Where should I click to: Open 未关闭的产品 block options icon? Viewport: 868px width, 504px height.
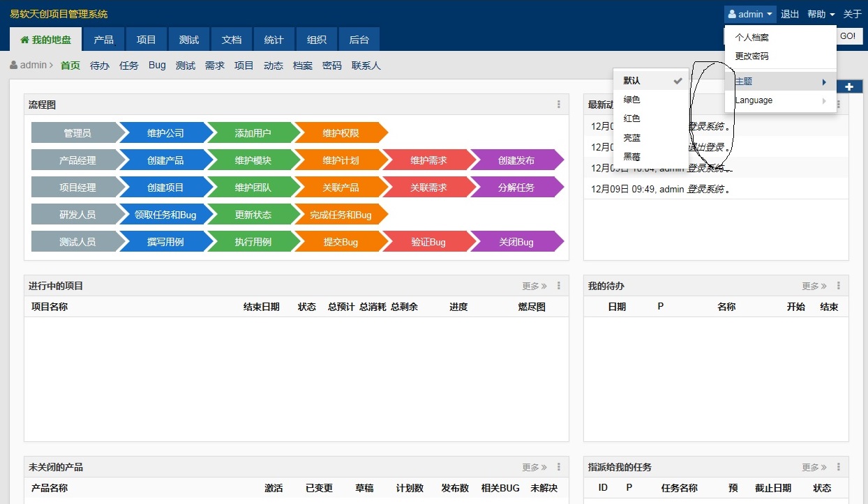click(x=559, y=467)
